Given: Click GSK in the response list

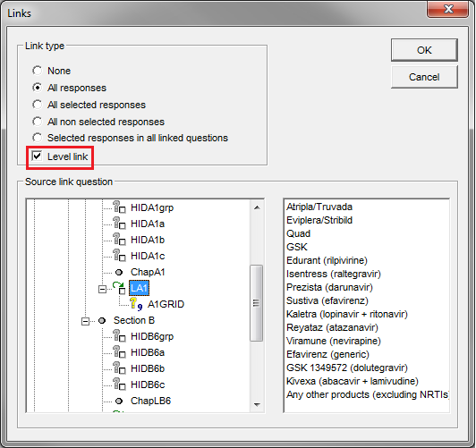Looking at the screenshot, I should [x=297, y=247].
